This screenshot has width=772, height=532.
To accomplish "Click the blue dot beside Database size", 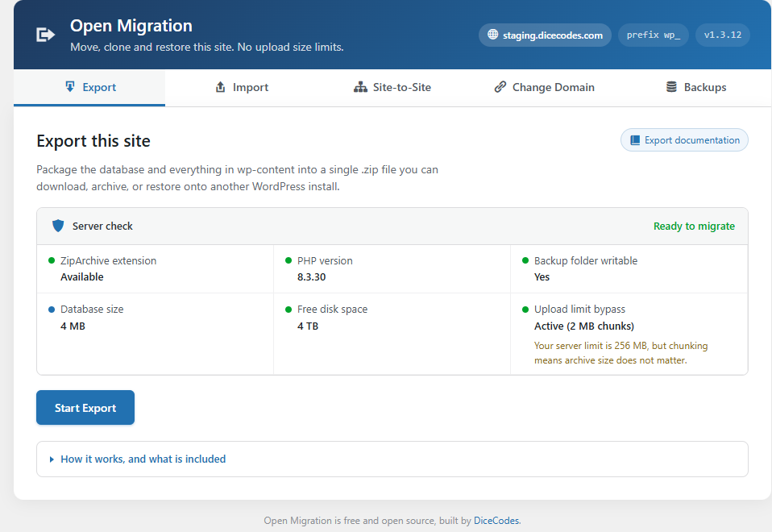I will [x=52, y=310].
